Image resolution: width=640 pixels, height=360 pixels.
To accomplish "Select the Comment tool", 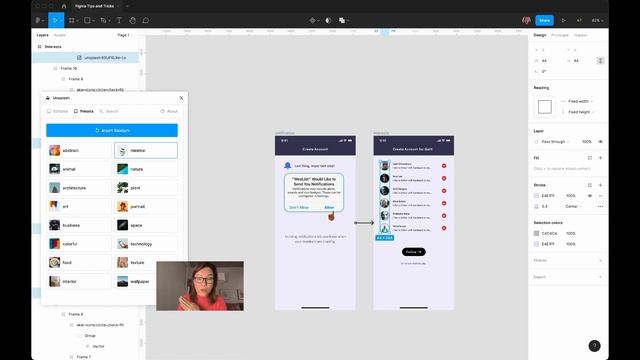I will [146, 20].
